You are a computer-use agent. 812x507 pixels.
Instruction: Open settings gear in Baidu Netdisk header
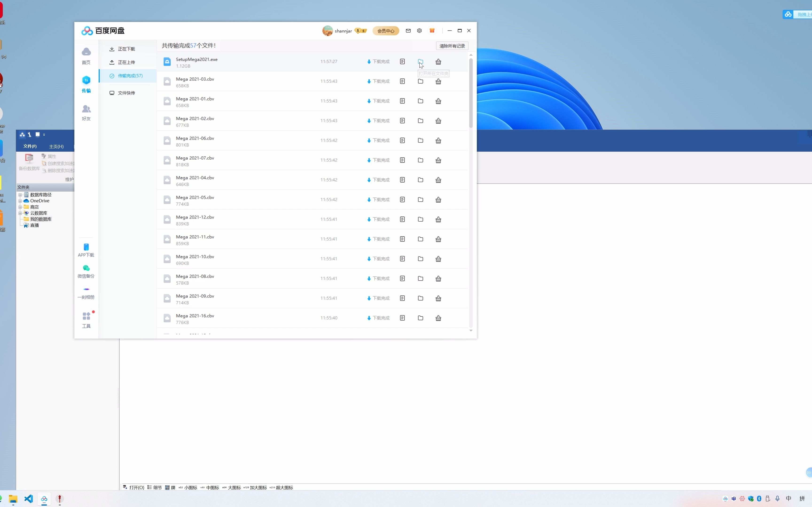(x=419, y=31)
